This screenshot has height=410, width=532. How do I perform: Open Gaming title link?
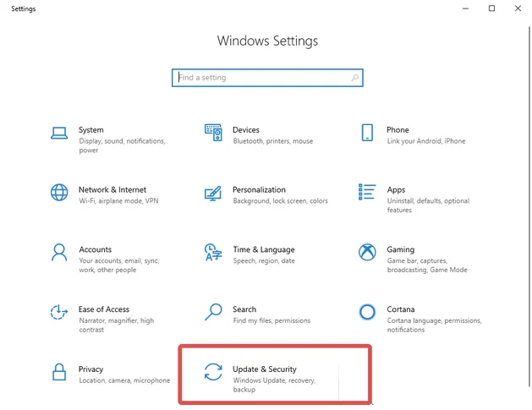pyautogui.click(x=401, y=249)
